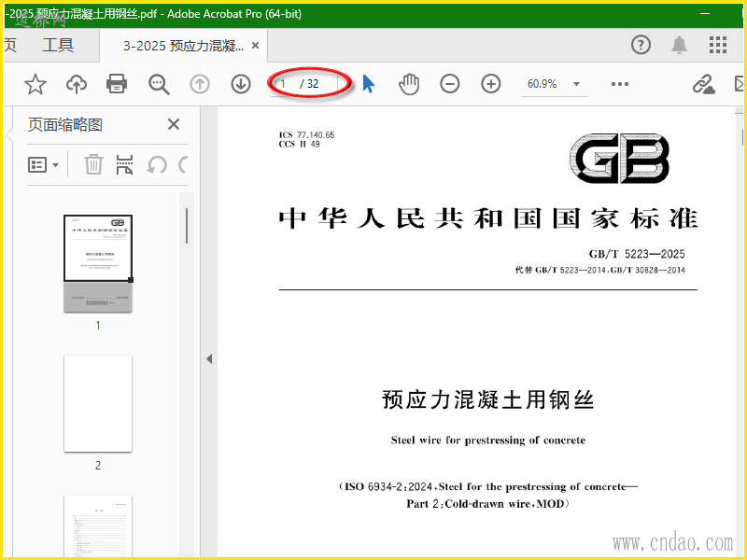Rotate pages counterclockwise
Viewport: 747px width, 560px height.
pos(157,165)
